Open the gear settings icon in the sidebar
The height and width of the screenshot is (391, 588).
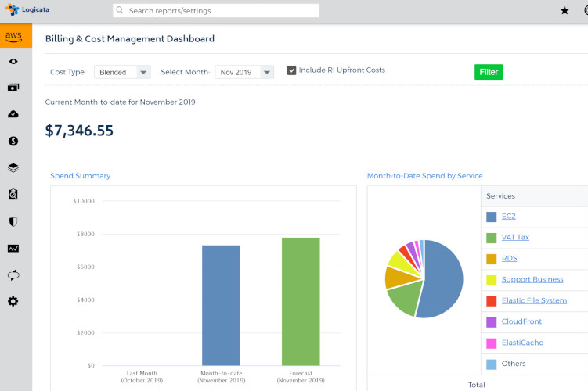pyautogui.click(x=13, y=302)
